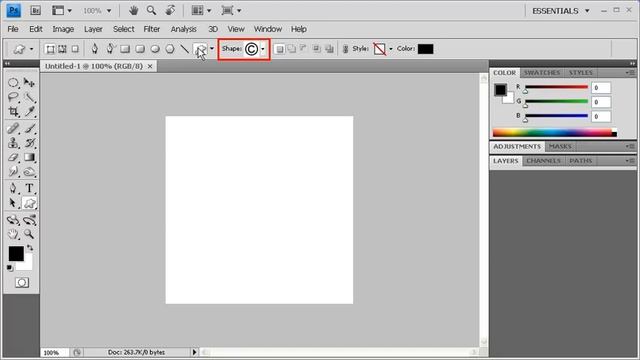Select the Zoom tool in toolbox
This screenshot has width=640, height=360.
[29, 234]
